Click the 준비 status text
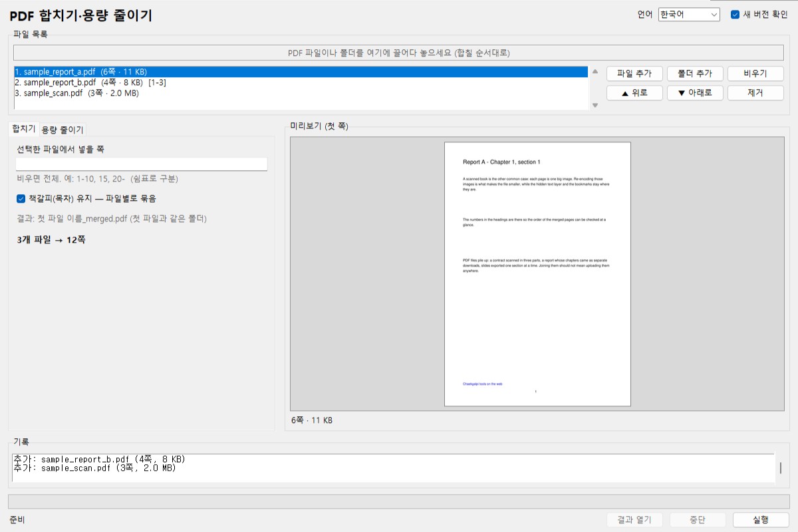 click(x=17, y=520)
